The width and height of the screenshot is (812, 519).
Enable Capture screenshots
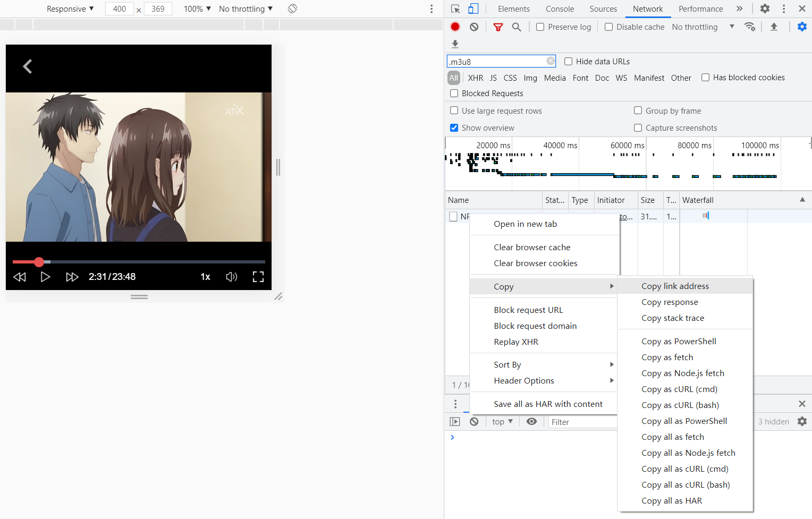pyautogui.click(x=638, y=127)
